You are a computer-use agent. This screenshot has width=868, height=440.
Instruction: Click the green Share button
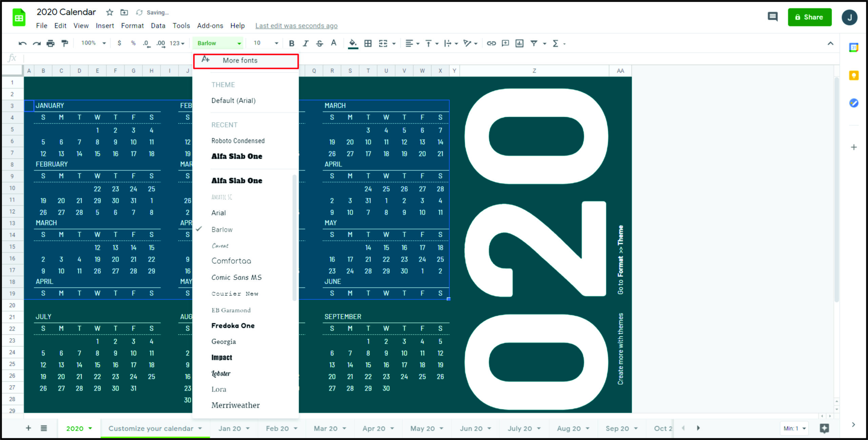point(809,17)
